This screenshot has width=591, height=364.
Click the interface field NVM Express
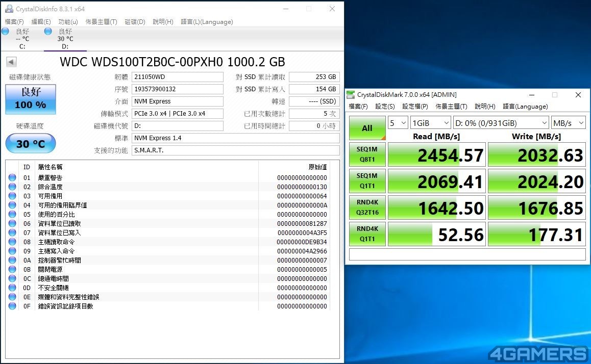pyautogui.click(x=177, y=101)
